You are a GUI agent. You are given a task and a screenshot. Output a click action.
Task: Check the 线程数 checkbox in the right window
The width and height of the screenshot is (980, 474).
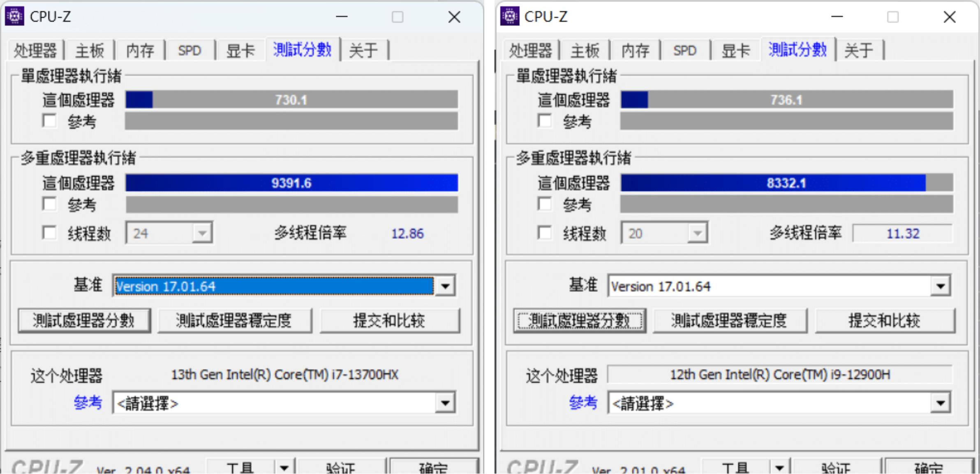point(545,233)
